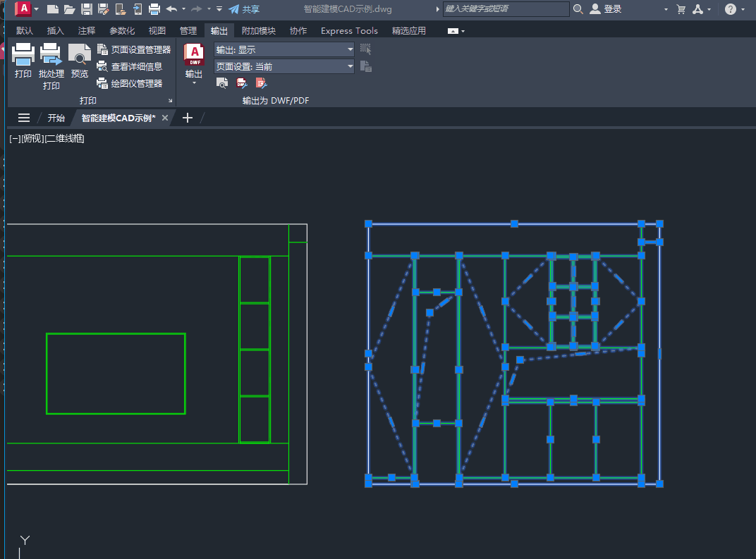
Task: Open Plotter Manager (绘图仪管理器)
Action: click(130, 83)
